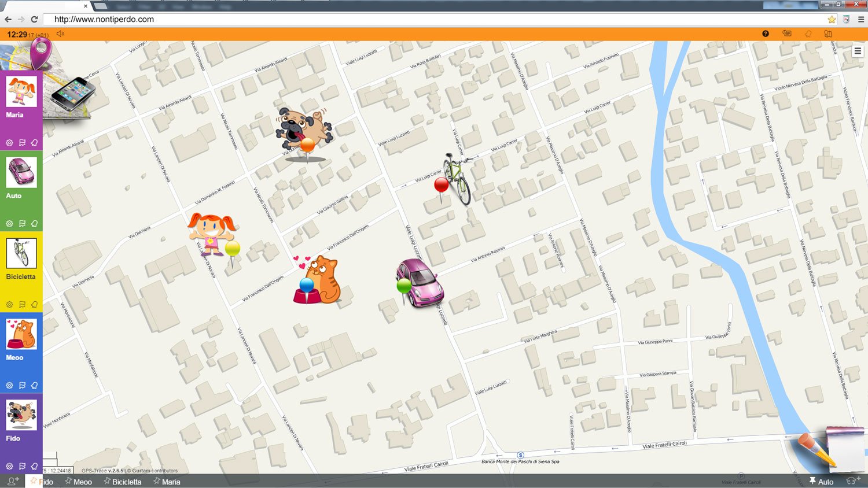Screen dimensions: 868x488
Task: Bookmark the page with the star icon
Action: [x=832, y=19]
